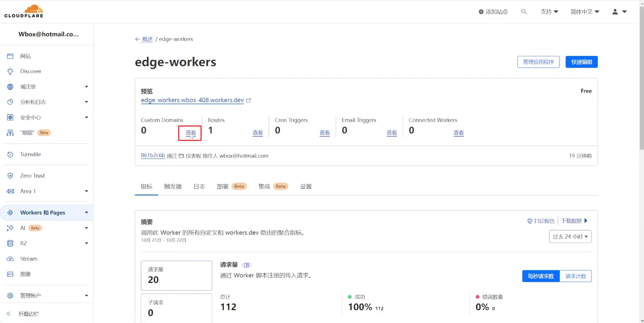Click 查看 under Cron Triggers
Screen dimensions: 644x323
tap(325, 133)
